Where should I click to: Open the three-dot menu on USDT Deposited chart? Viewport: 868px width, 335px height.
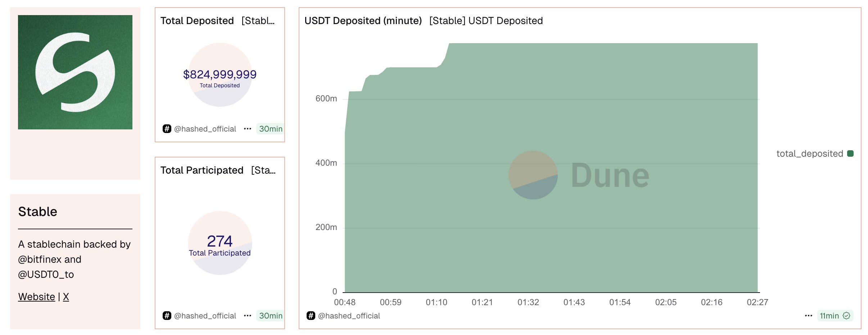(808, 316)
